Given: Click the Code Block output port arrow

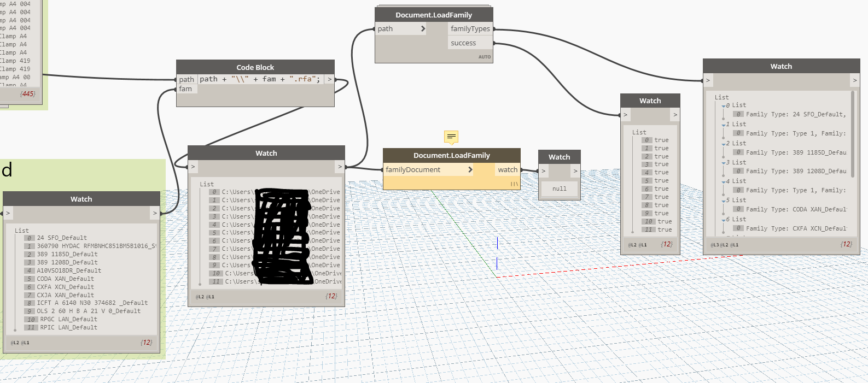Looking at the screenshot, I should coord(329,79).
